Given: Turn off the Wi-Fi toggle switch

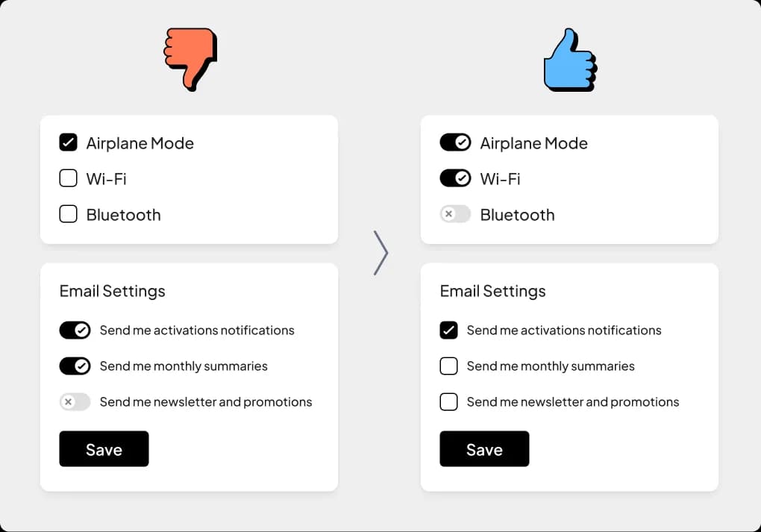Looking at the screenshot, I should (455, 178).
